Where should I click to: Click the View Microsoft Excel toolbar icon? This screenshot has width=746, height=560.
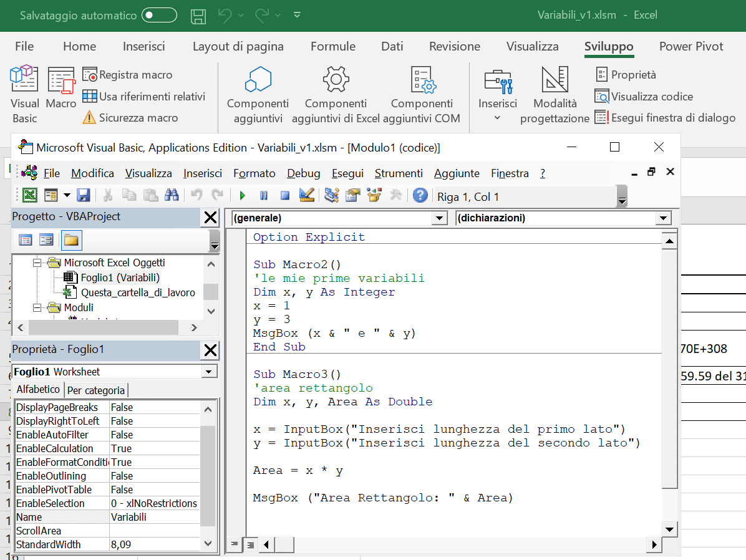coord(30,195)
